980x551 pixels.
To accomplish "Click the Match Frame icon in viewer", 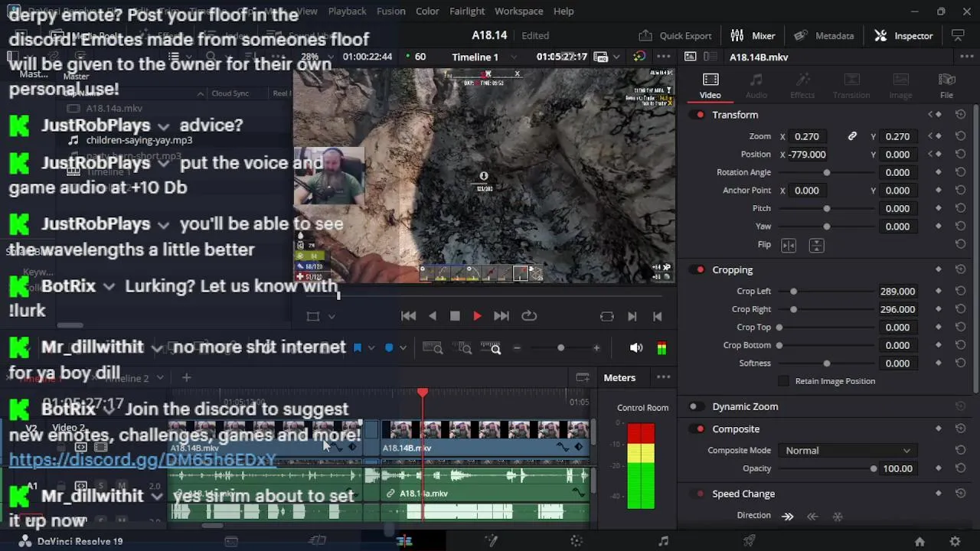I will click(x=607, y=316).
